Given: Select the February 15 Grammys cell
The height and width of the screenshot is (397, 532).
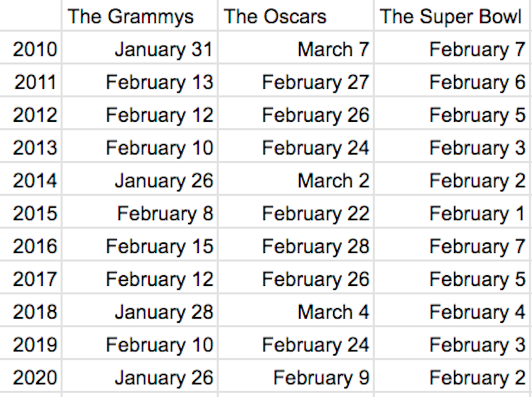Looking at the screenshot, I should pos(160,246).
